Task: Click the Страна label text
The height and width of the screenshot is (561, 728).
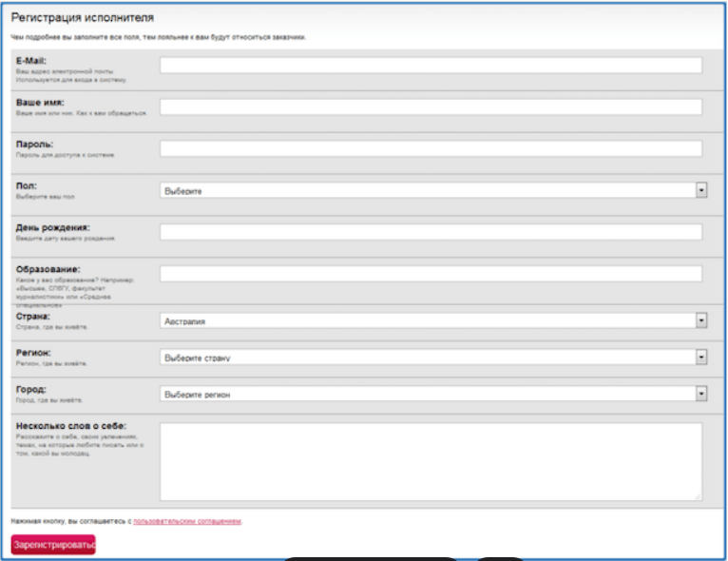Action: 34,316
